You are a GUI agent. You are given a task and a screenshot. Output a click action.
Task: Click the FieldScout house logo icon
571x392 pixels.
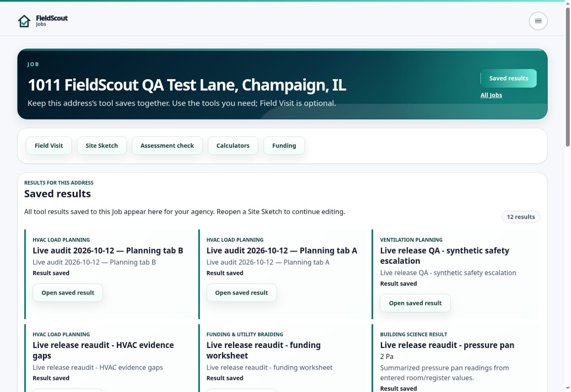(x=24, y=21)
